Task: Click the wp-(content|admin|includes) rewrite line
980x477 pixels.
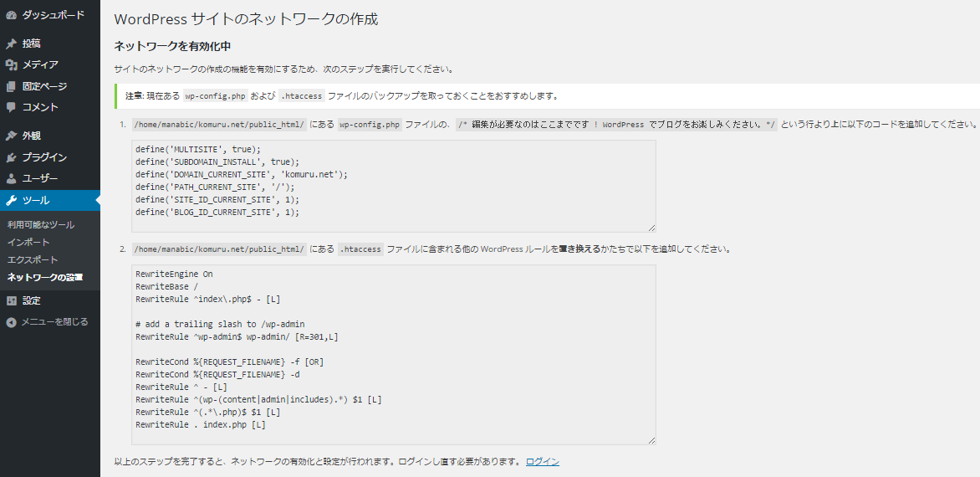Action: point(258,399)
